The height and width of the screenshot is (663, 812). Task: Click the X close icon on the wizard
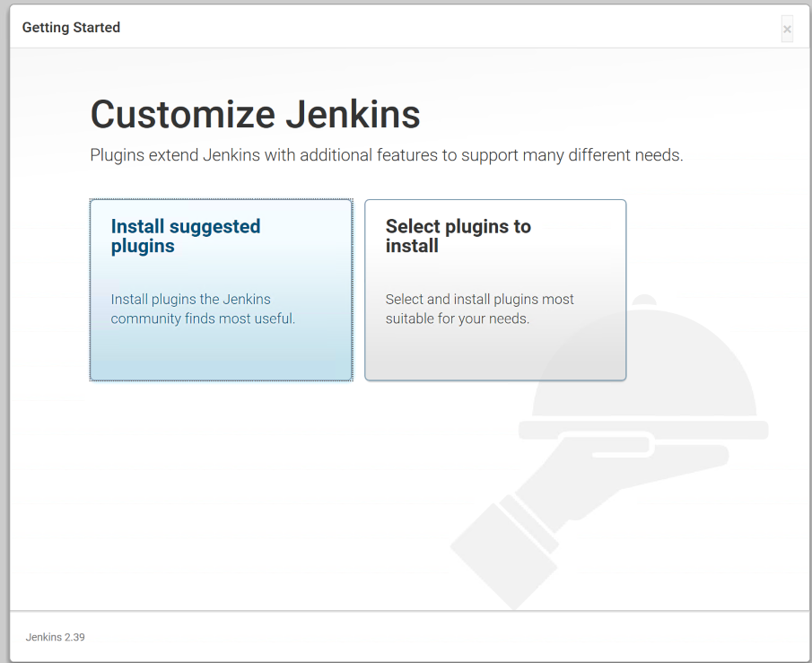pyautogui.click(x=787, y=29)
